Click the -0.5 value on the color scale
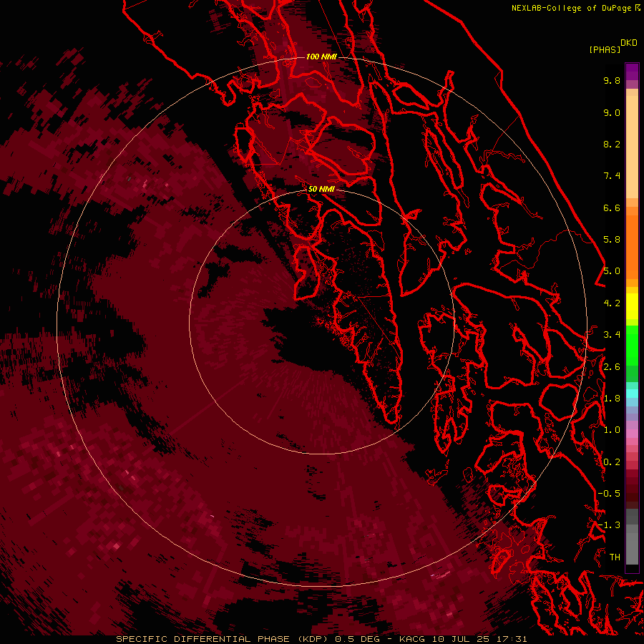The image size is (644, 644). (x=609, y=494)
